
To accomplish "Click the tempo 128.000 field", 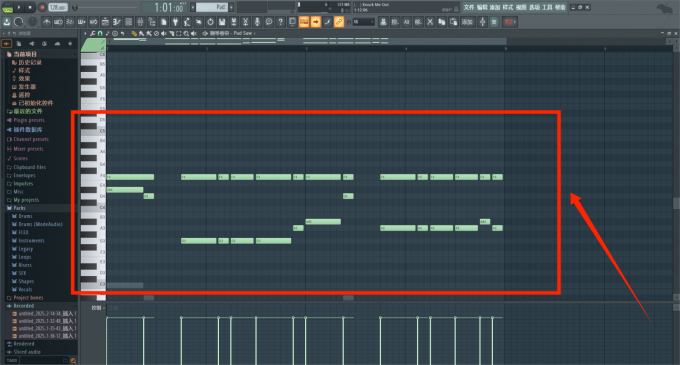I will coord(58,7).
